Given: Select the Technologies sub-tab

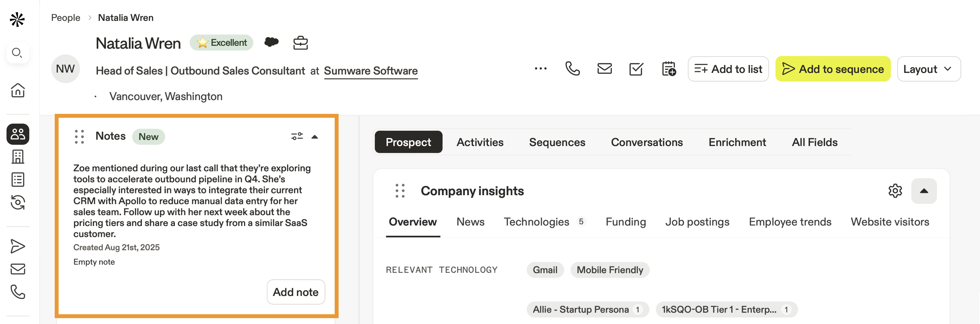Looking at the screenshot, I should (537, 222).
